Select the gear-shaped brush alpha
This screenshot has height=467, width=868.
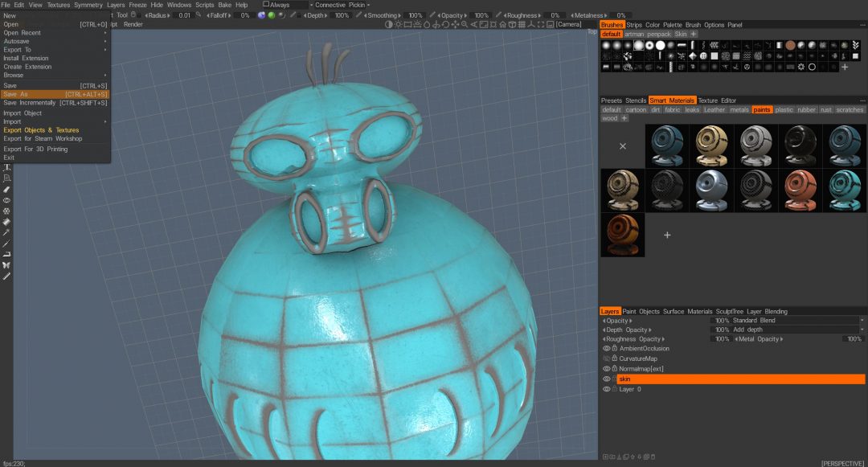pyautogui.click(x=800, y=67)
